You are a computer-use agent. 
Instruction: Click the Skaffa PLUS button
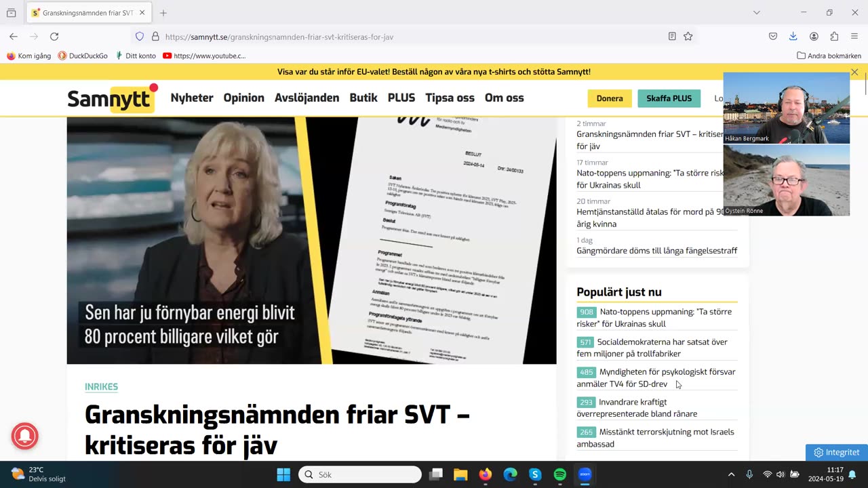pyautogui.click(x=669, y=98)
